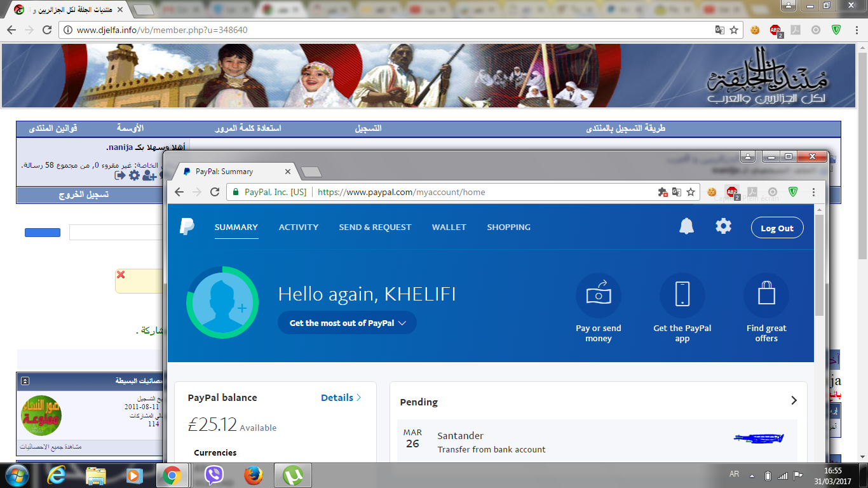Screen dimensions: 868x488
Task: Click forum medals link الأوسمة
Action: point(130,128)
